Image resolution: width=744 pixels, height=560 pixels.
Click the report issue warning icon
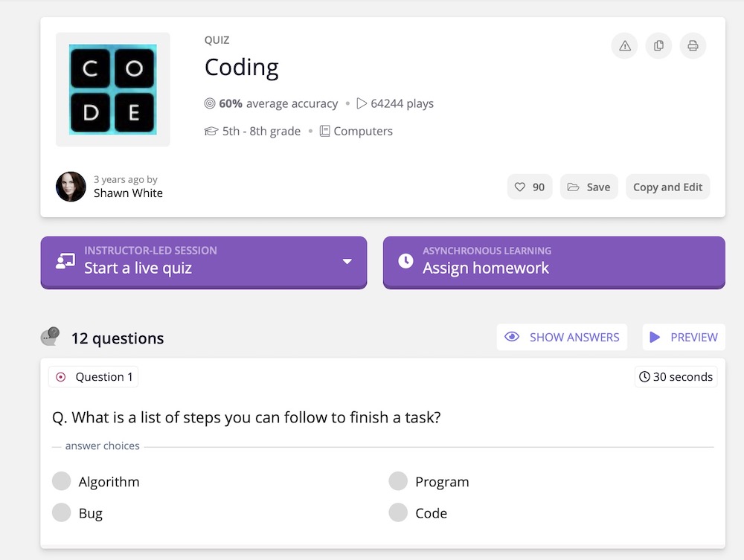pyautogui.click(x=625, y=46)
